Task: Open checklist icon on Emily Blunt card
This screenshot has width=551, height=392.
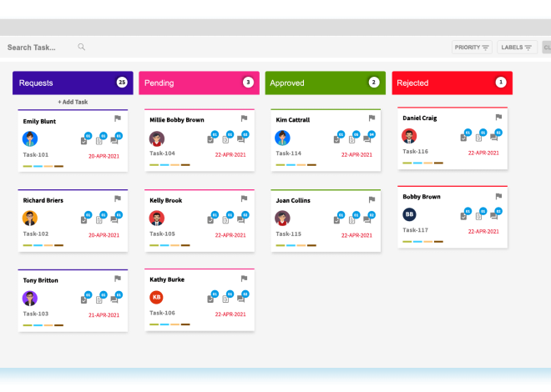Action: pyautogui.click(x=84, y=141)
